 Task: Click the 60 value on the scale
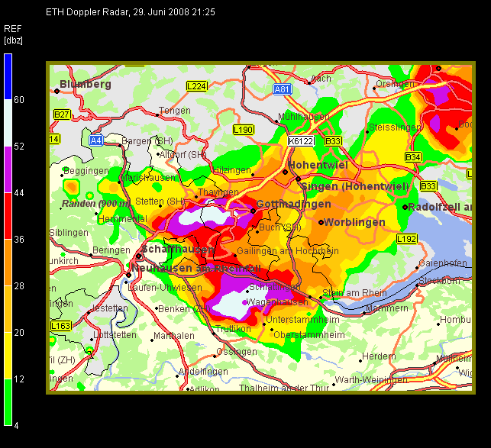pyautogui.click(x=19, y=100)
